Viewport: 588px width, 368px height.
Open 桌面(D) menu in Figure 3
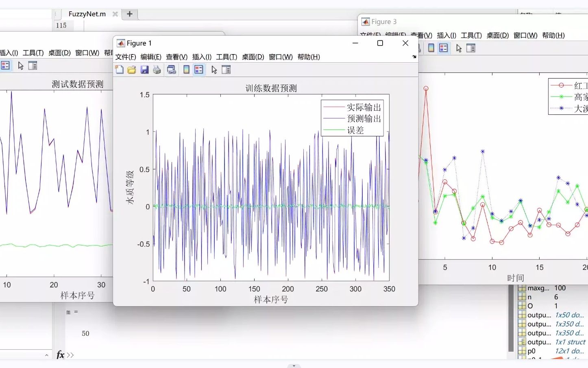(x=498, y=35)
